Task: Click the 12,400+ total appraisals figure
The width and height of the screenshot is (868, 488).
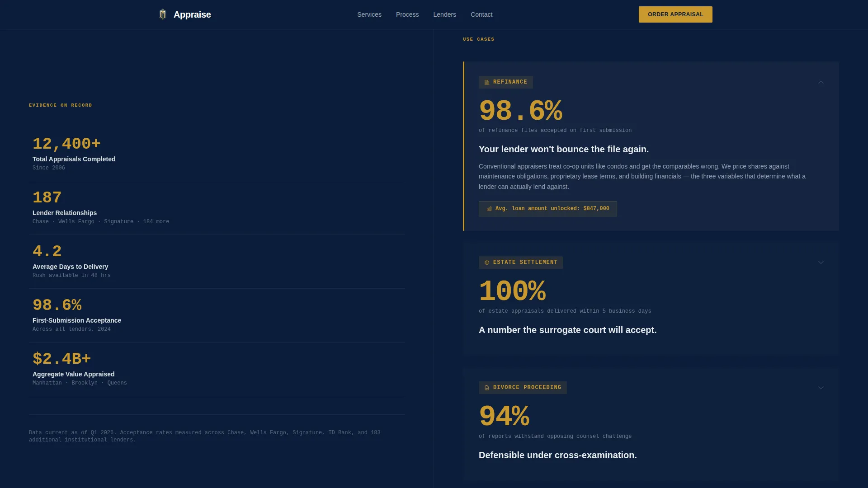Action: pyautogui.click(x=66, y=144)
